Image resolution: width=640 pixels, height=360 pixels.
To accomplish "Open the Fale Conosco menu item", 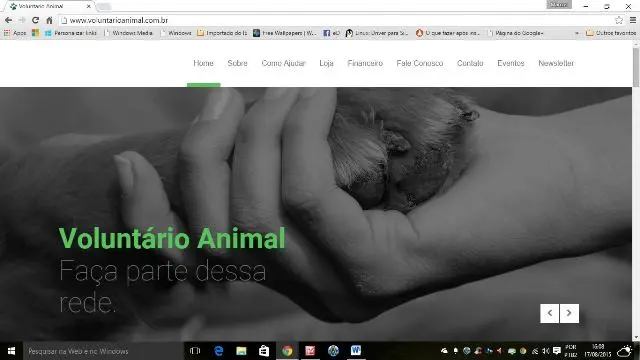I will (420, 63).
